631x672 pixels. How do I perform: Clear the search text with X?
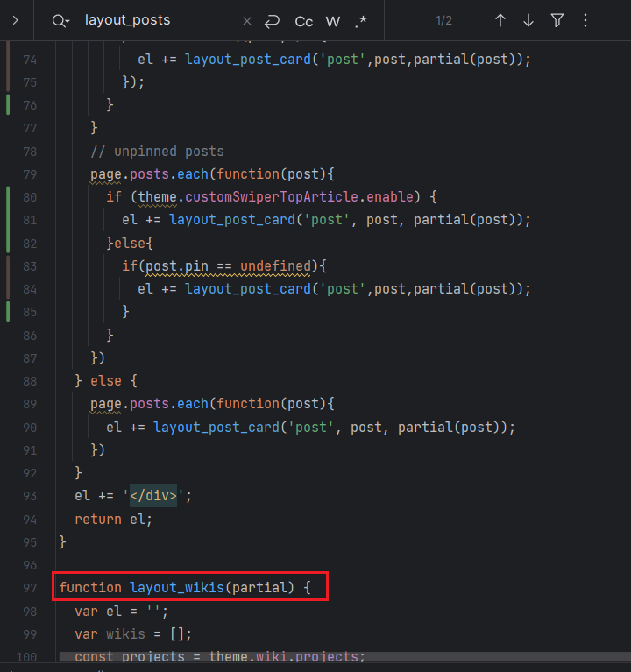point(246,20)
